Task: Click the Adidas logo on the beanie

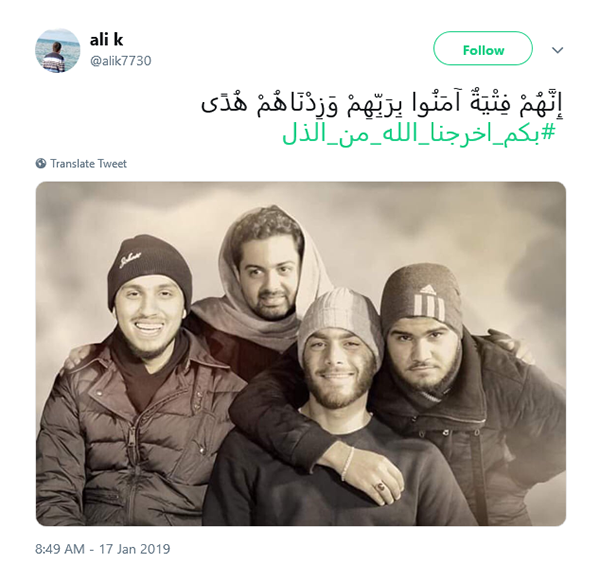Action: [430, 303]
